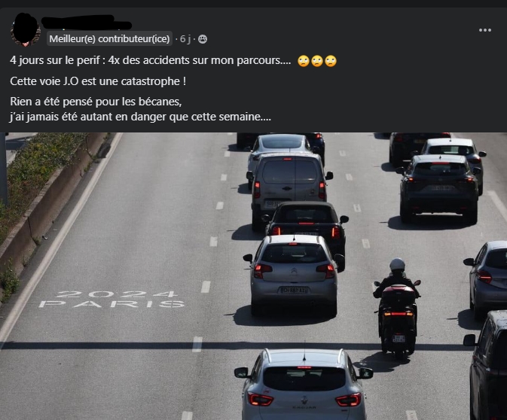Click the text '4 jours sur le perif'

(55, 60)
